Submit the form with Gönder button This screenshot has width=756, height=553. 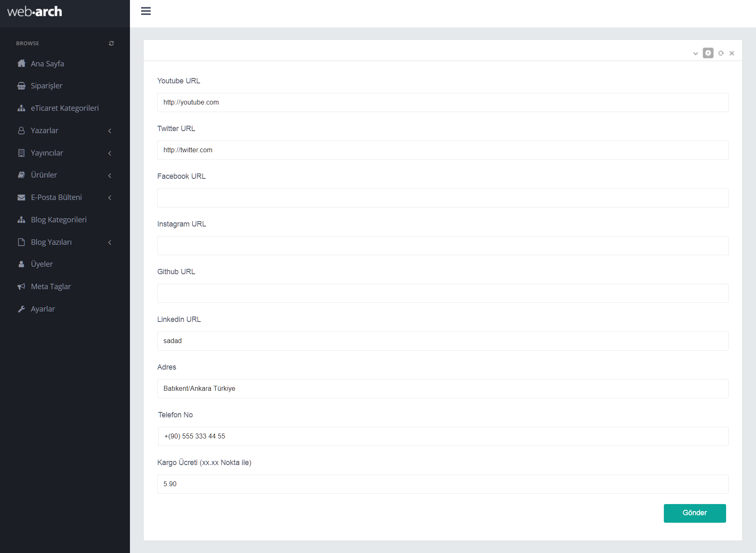point(695,513)
